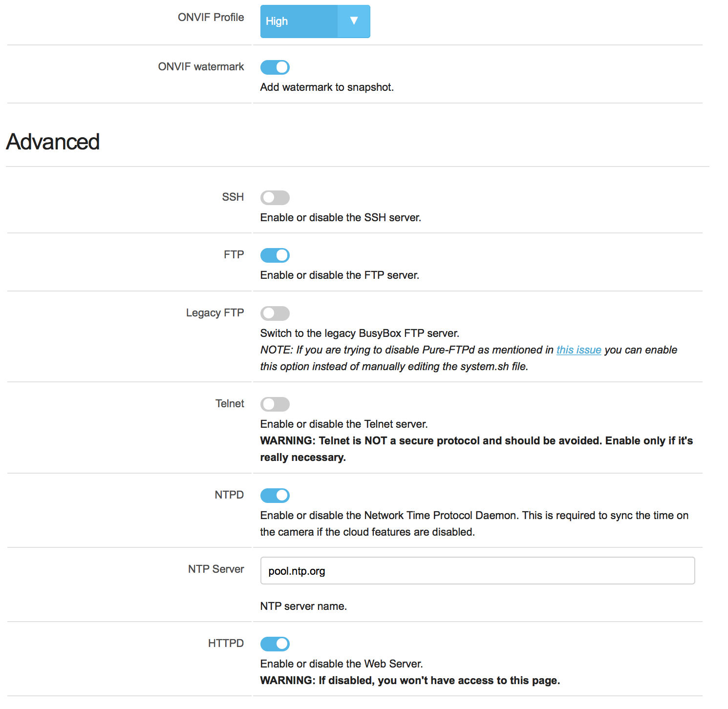The width and height of the screenshot is (728, 709).
Task: Click the bold Telnet security warning text
Action: [476, 449]
